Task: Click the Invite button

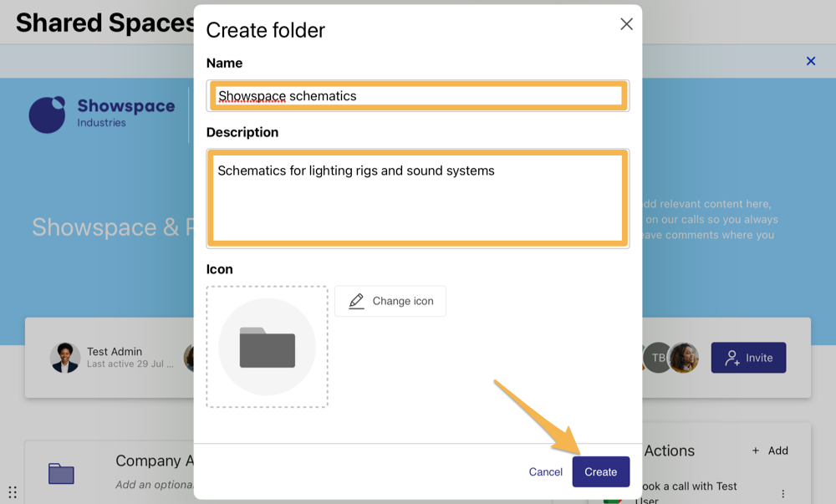Action: (x=748, y=358)
